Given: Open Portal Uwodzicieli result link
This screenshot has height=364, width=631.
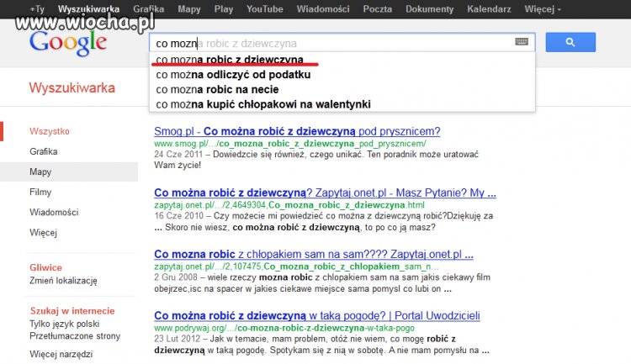Looking at the screenshot, I should [x=317, y=316].
